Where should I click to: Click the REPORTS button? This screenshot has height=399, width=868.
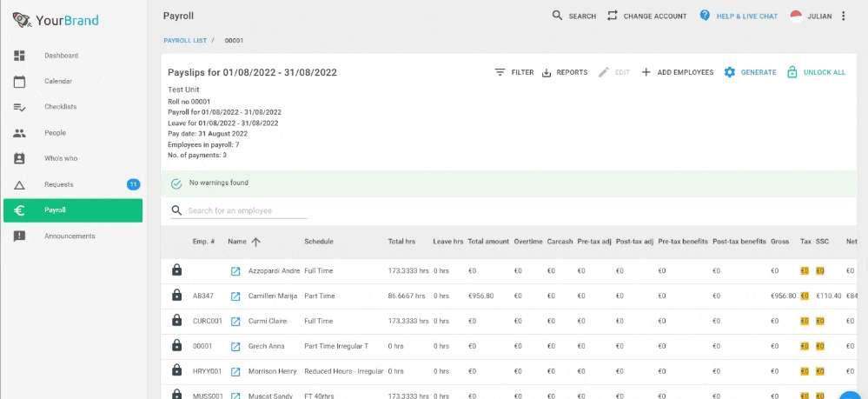click(x=564, y=73)
